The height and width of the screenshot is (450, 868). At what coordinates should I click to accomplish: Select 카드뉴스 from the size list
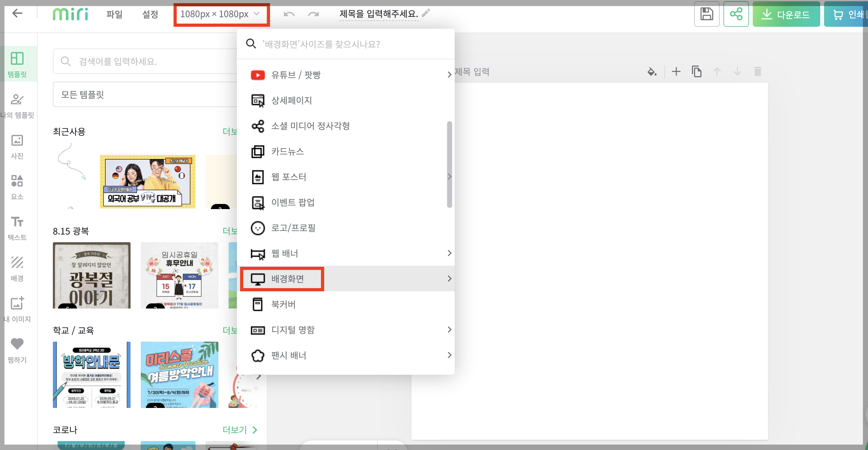coord(288,151)
